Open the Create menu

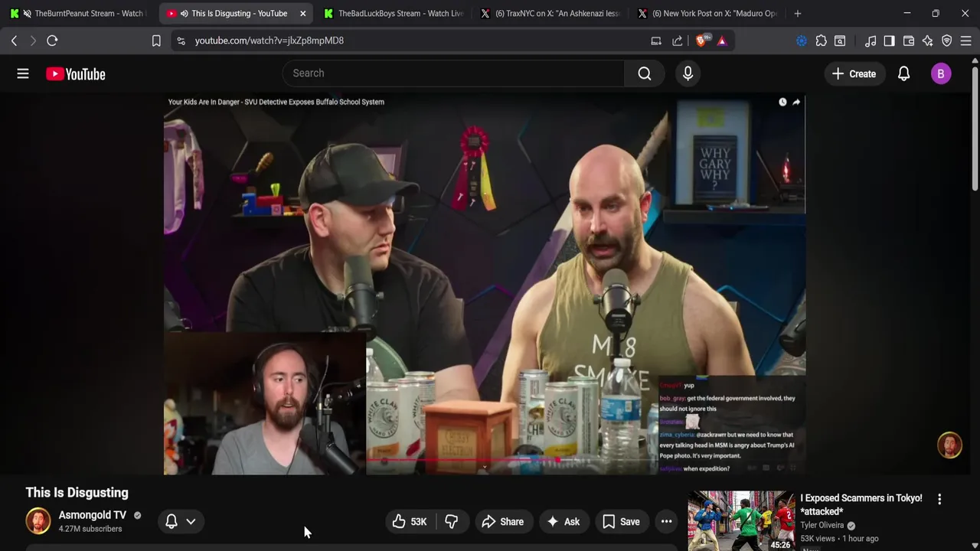[x=854, y=73]
